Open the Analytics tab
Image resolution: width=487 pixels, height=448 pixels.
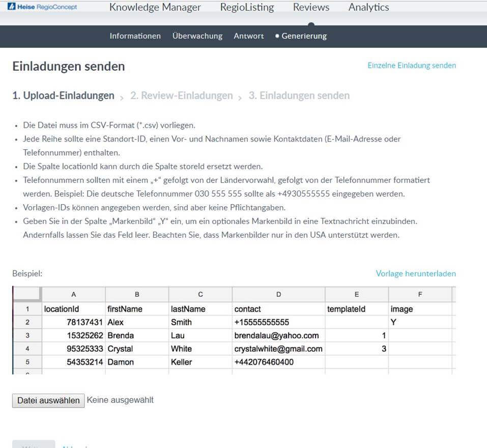point(368,7)
